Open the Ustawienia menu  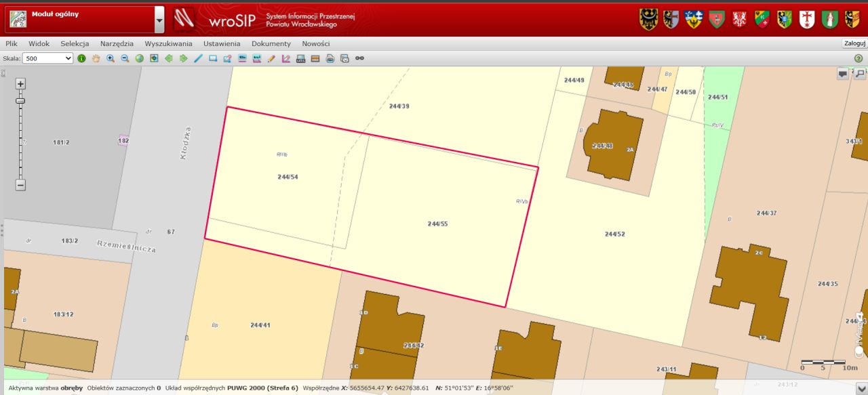[222, 43]
